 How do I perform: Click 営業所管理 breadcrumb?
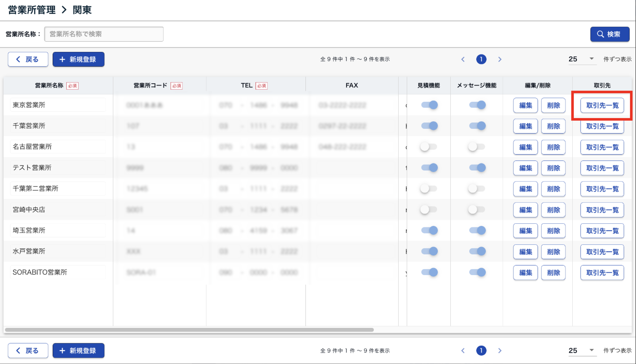(32, 10)
